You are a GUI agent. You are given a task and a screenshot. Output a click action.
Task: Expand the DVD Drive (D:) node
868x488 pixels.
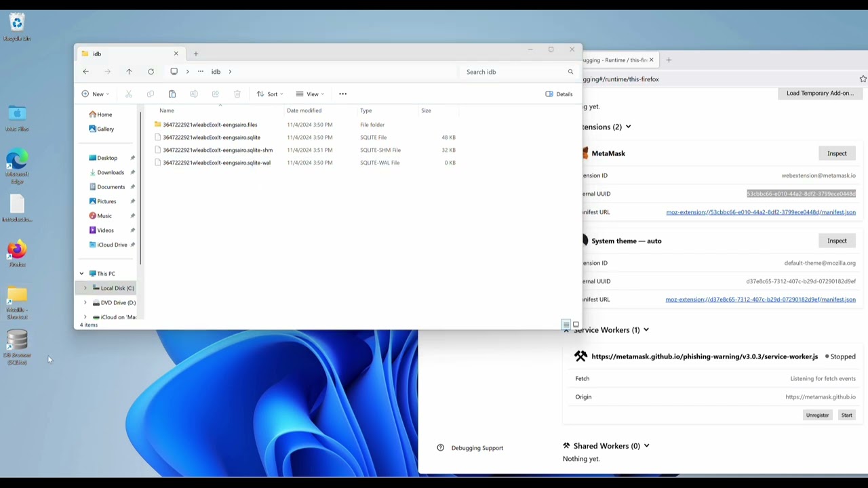85,303
